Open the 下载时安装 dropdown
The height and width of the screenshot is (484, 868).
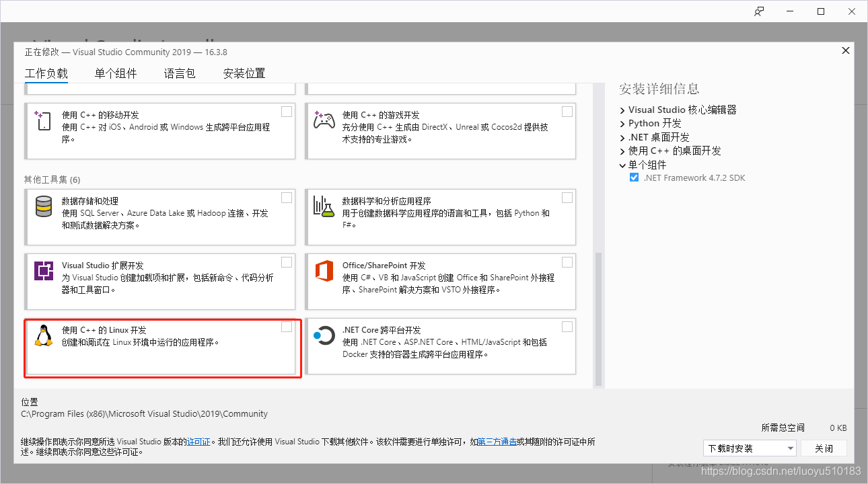pyautogui.click(x=750, y=448)
